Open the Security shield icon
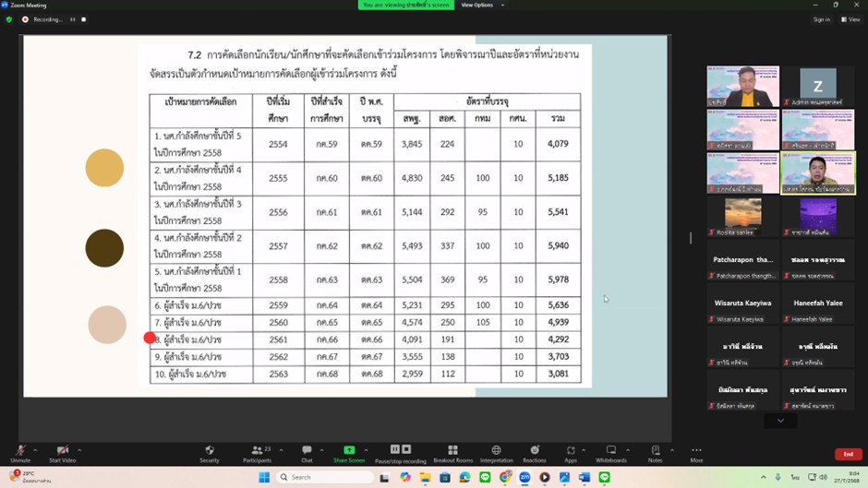This screenshot has width=868, height=488. coord(210,450)
